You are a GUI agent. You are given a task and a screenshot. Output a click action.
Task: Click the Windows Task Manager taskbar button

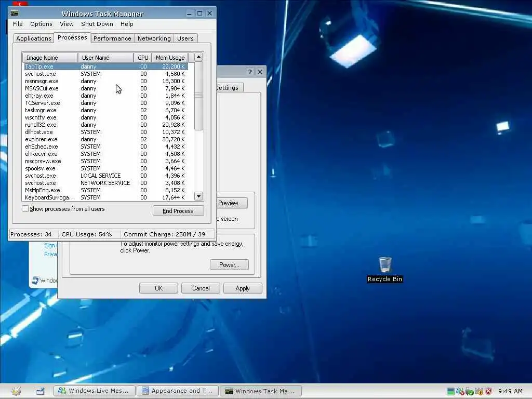261,391
